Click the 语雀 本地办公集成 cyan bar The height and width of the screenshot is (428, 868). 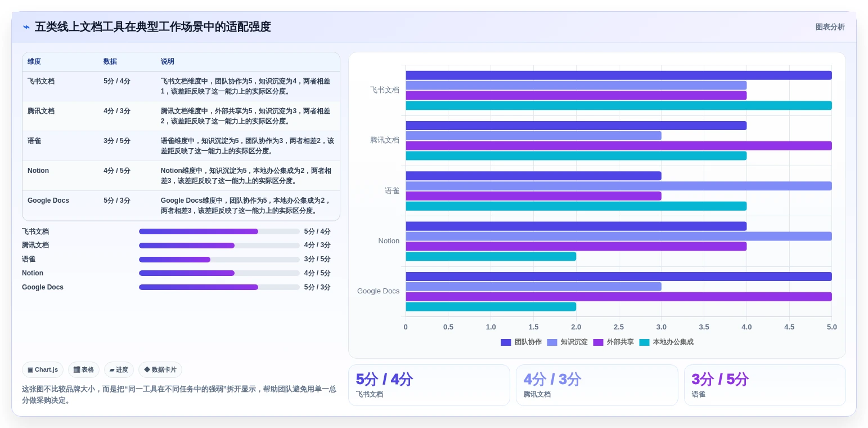tap(576, 206)
